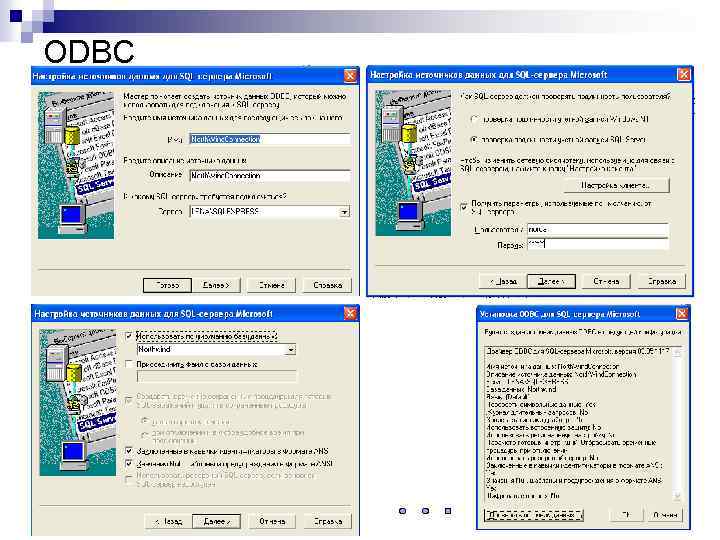720x540 pixels.
Task: Click the name field containing NorthWindConnection
Action: [x=270, y=139]
